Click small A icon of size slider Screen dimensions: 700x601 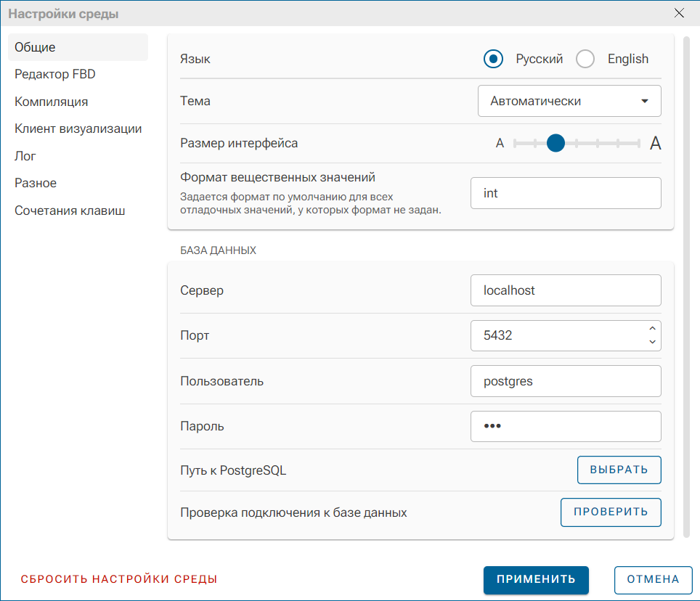coord(500,143)
